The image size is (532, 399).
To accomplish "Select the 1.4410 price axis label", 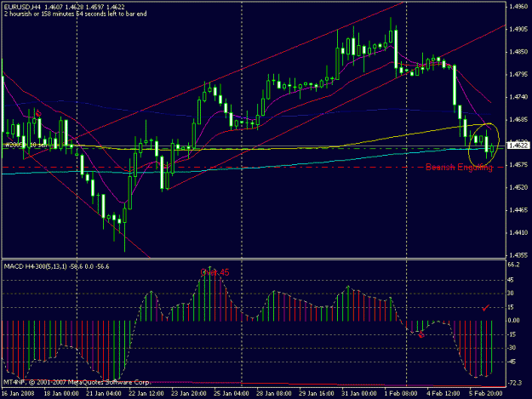I will 518,232.
